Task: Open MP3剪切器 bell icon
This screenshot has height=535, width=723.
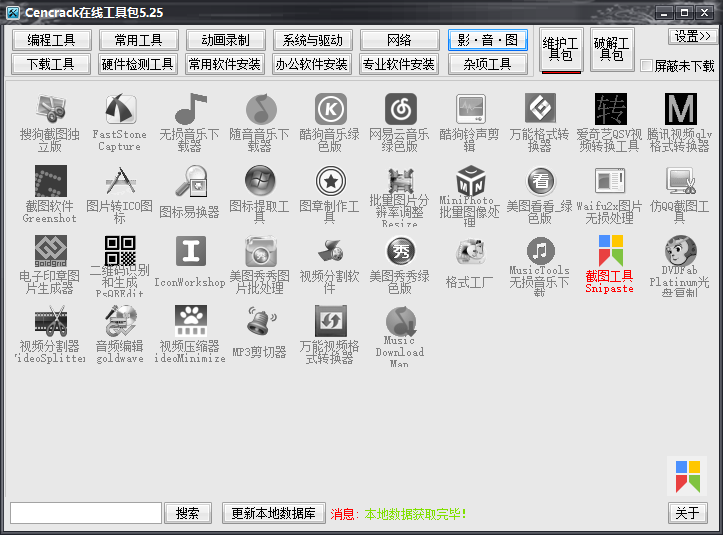Action: 261,321
